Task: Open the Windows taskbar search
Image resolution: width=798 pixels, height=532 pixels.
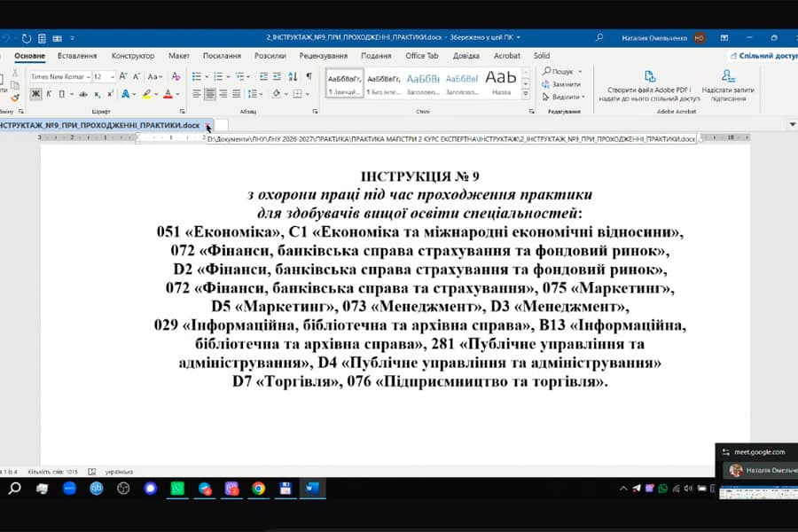Action: 15,489
